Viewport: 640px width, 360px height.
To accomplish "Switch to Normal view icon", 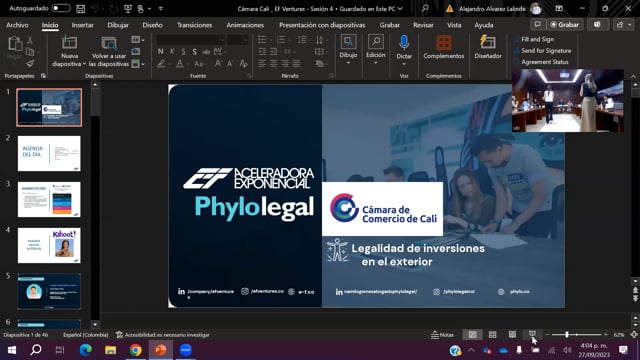I will (x=472, y=335).
